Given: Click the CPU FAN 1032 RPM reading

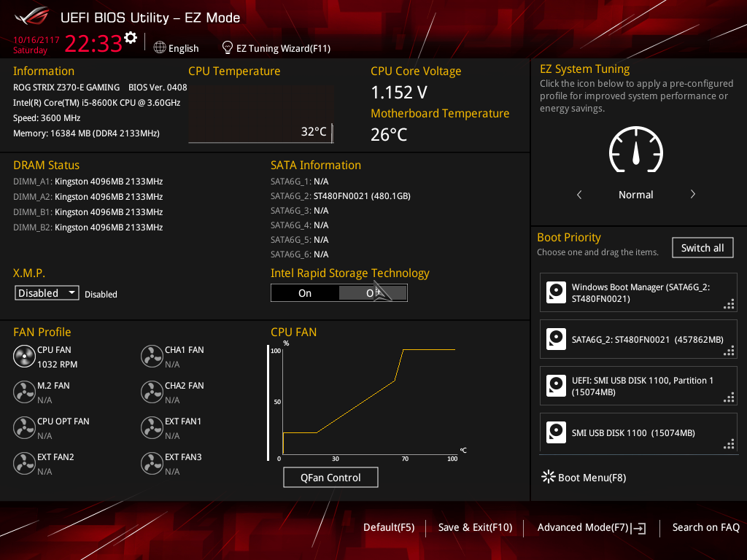Looking at the screenshot, I should (x=57, y=365).
